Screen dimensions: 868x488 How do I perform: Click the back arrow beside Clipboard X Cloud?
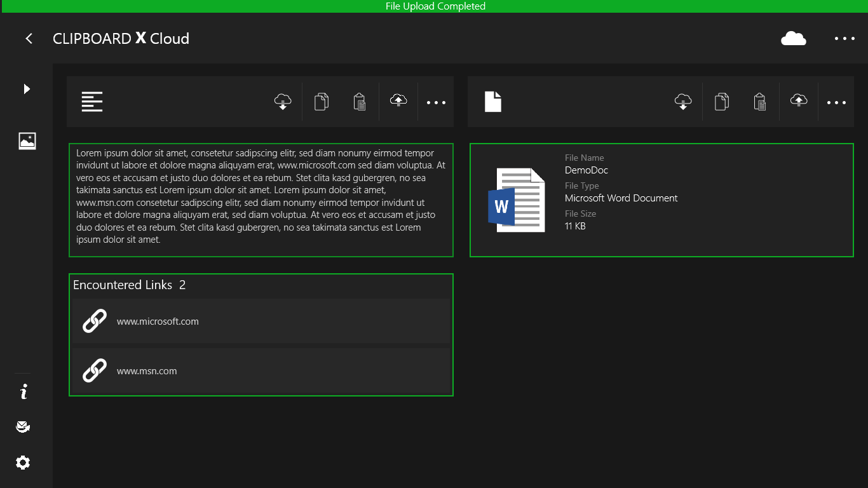click(x=29, y=39)
